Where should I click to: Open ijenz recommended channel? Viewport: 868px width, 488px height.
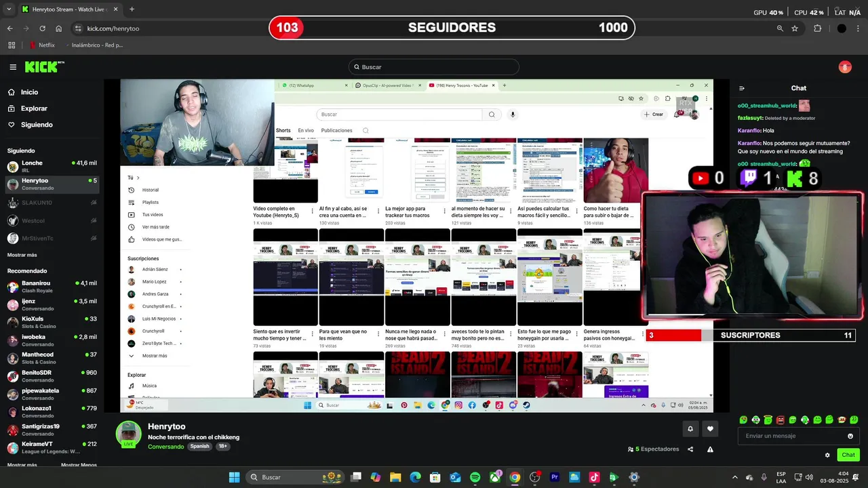(x=52, y=305)
